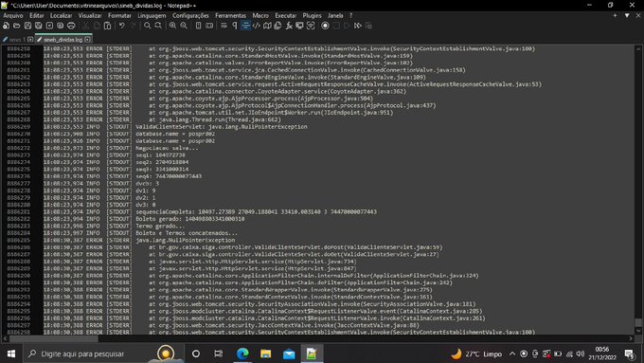Open the Macro menu
This screenshot has width=644, height=363.
(260, 15)
